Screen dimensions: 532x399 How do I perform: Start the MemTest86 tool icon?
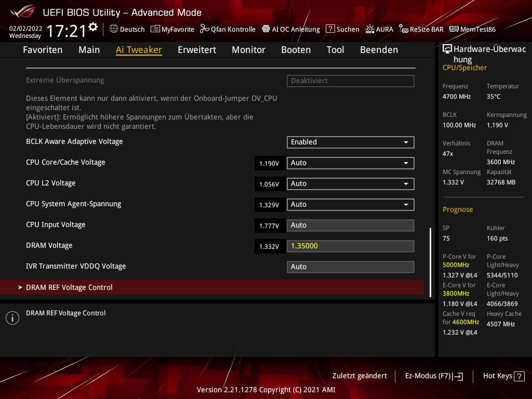tap(454, 29)
